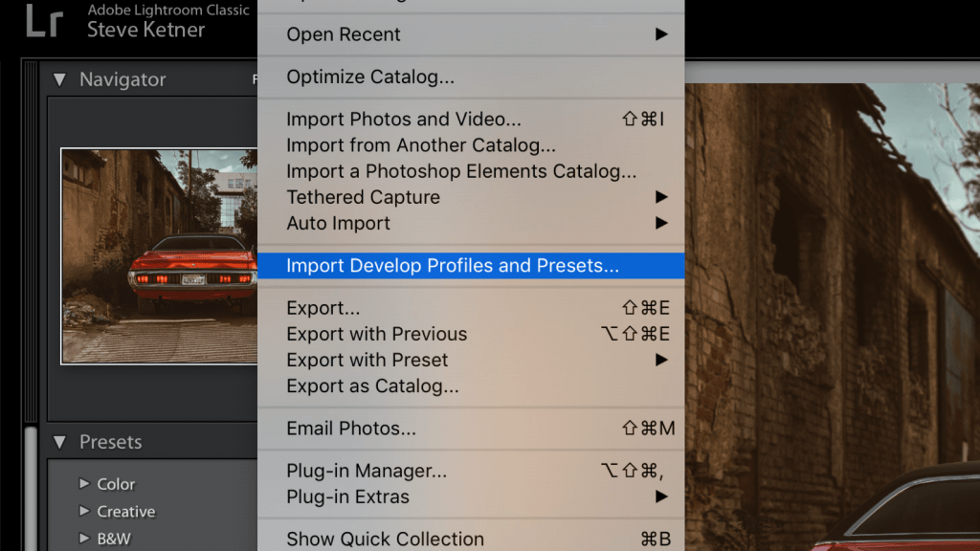Collapse the Presets panel triangle
The height and width of the screenshot is (551, 980).
point(59,442)
